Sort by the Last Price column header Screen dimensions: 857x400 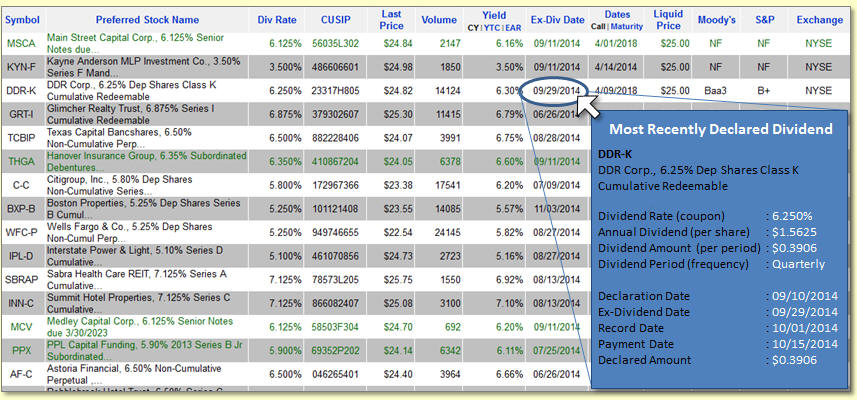click(391, 20)
